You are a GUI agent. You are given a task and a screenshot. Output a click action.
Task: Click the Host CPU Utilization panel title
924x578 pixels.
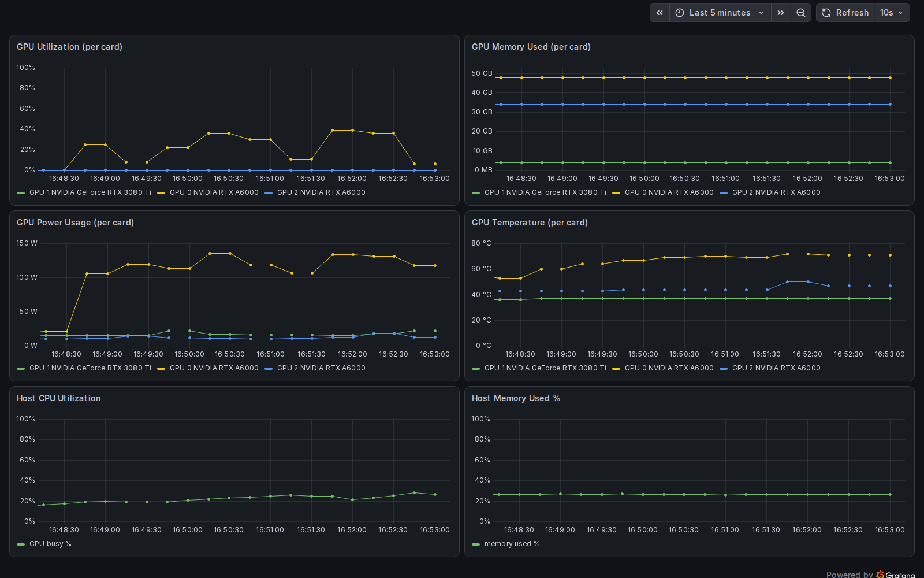pyautogui.click(x=58, y=398)
